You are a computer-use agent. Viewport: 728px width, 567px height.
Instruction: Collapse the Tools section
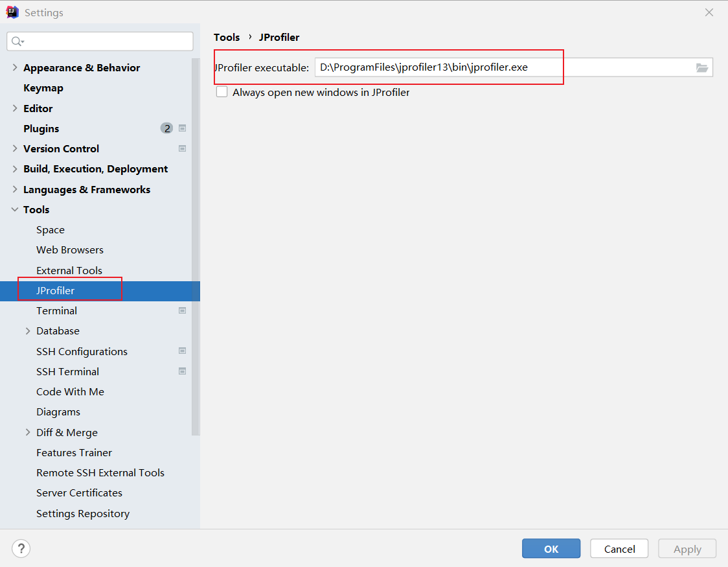pyautogui.click(x=15, y=209)
